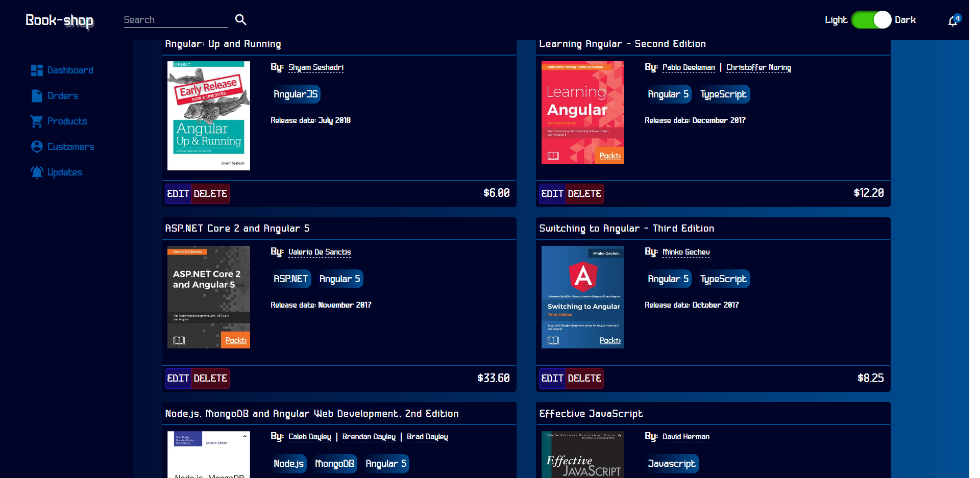Delete the Angular: Up and Running book
This screenshot has height=478, width=980.
[210, 194]
